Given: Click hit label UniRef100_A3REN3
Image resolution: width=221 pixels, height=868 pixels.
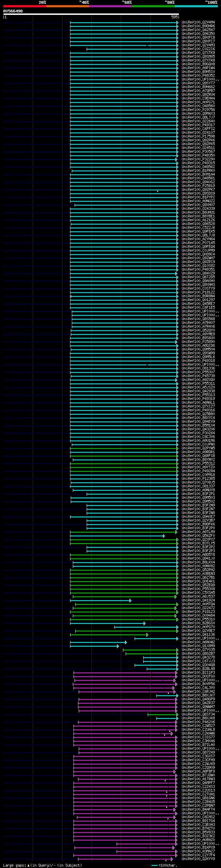Looking at the screenshot, I should click(198, 574).
